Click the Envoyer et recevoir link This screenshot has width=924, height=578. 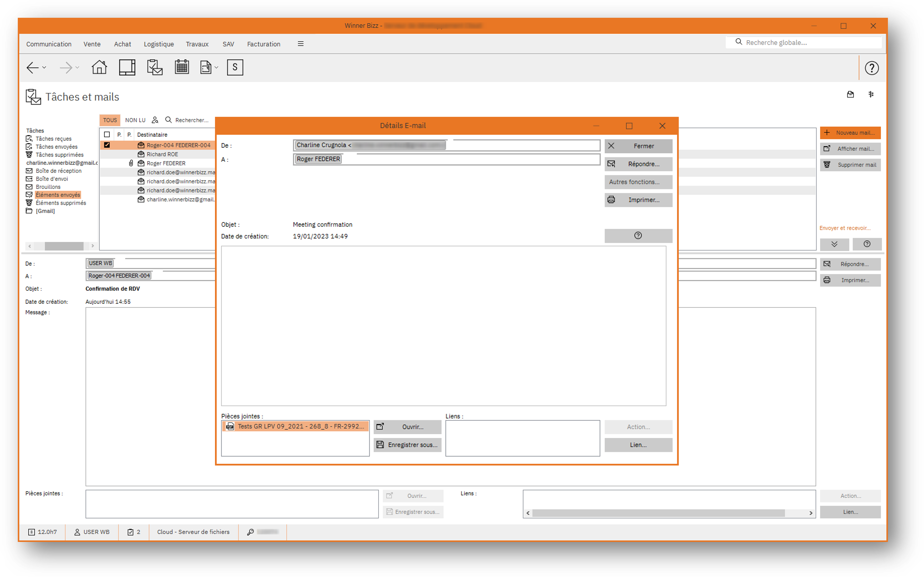tap(844, 228)
